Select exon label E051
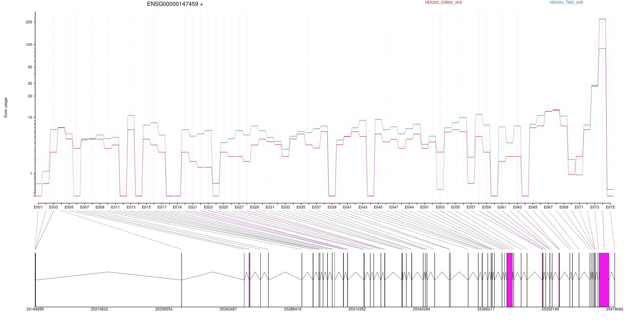This screenshot has width=644, height=322. (x=425, y=207)
